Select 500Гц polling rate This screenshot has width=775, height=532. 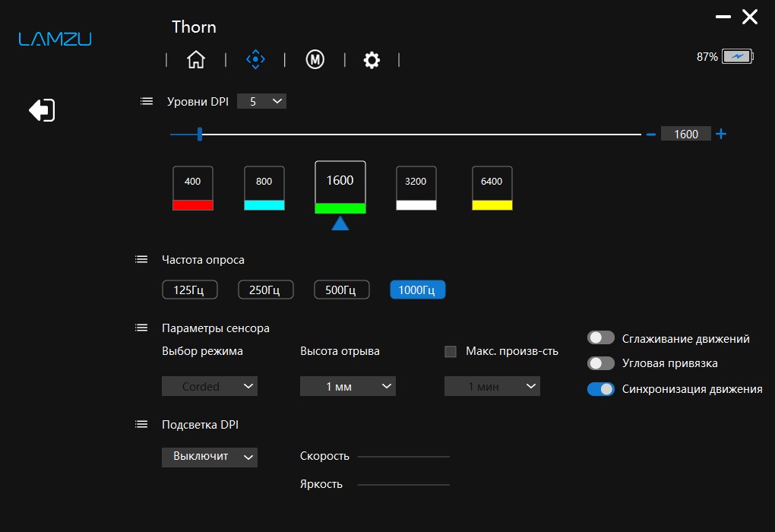tap(342, 290)
